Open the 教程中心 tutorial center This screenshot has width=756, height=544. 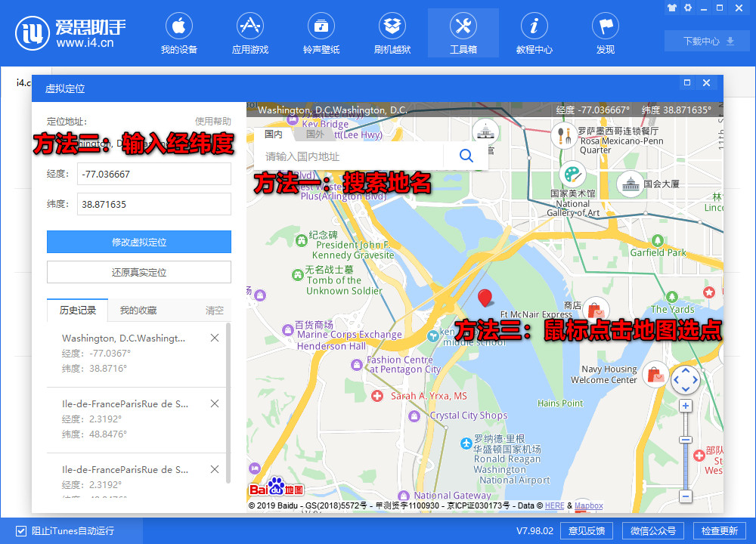(534, 35)
